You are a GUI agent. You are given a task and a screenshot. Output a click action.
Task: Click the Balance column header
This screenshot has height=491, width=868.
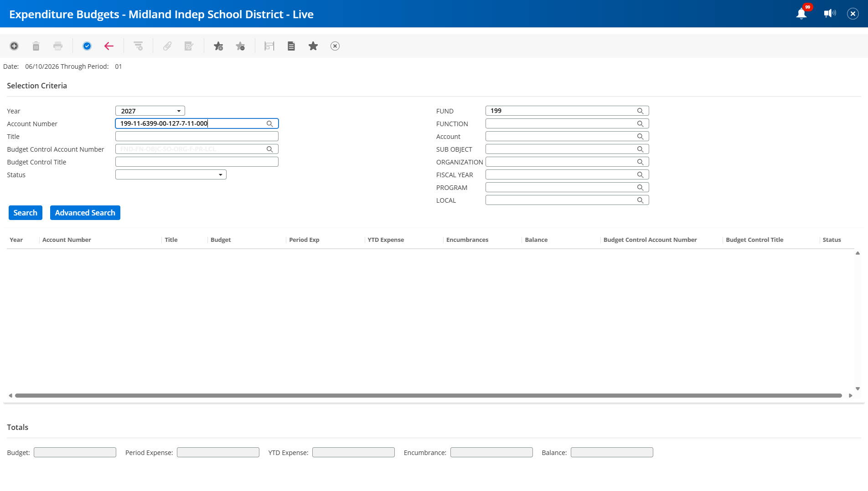pyautogui.click(x=536, y=240)
